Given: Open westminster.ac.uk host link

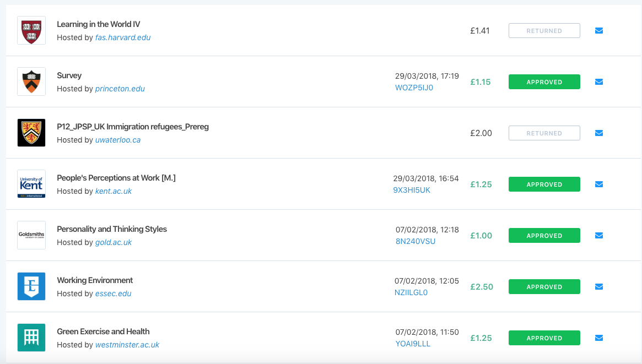Looking at the screenshot, I should pyautogui.click(x=127, y=345).
